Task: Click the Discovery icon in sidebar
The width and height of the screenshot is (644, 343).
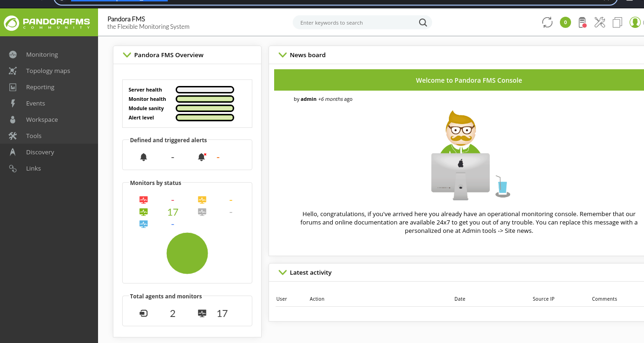Action: tap(13, 152)
